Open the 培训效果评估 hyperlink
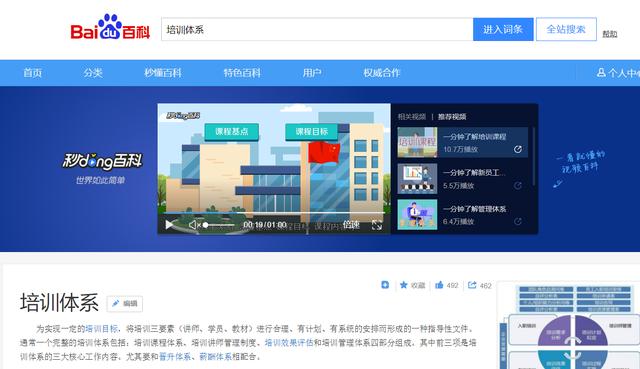Viewport: 640px width, 369px height. click(x=289, y=342)
